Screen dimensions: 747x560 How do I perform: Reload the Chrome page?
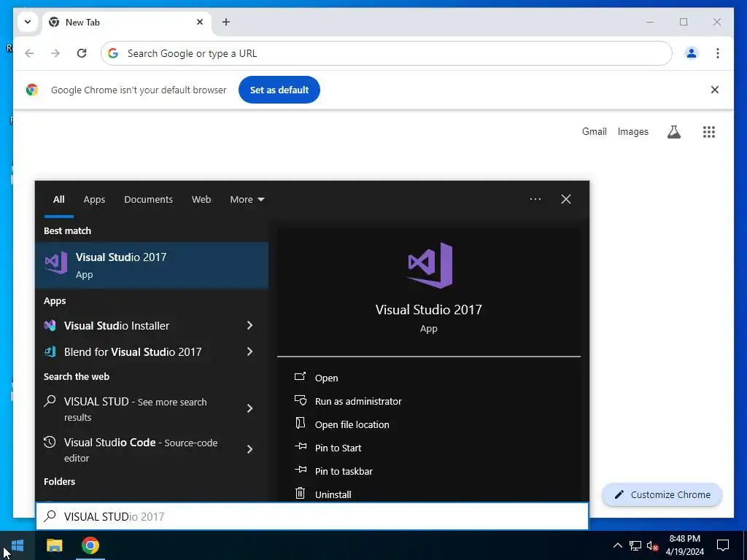[82, 53]
